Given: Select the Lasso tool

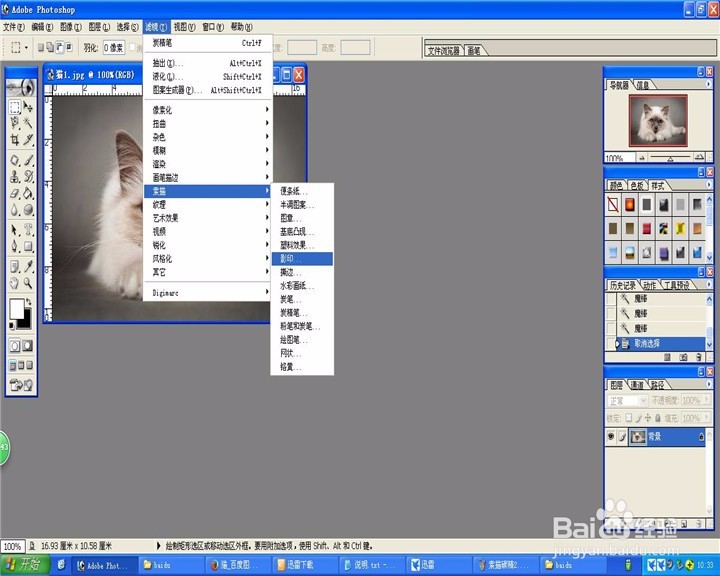Looking at the screenshot, I should pos(15,123).
